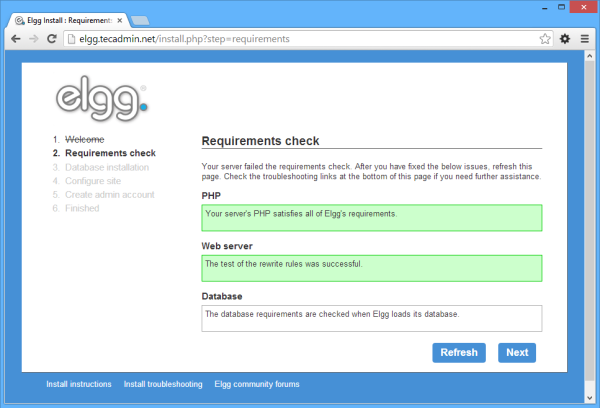
Task: Visit the Elgg community forums link
Action: [256, 384]
